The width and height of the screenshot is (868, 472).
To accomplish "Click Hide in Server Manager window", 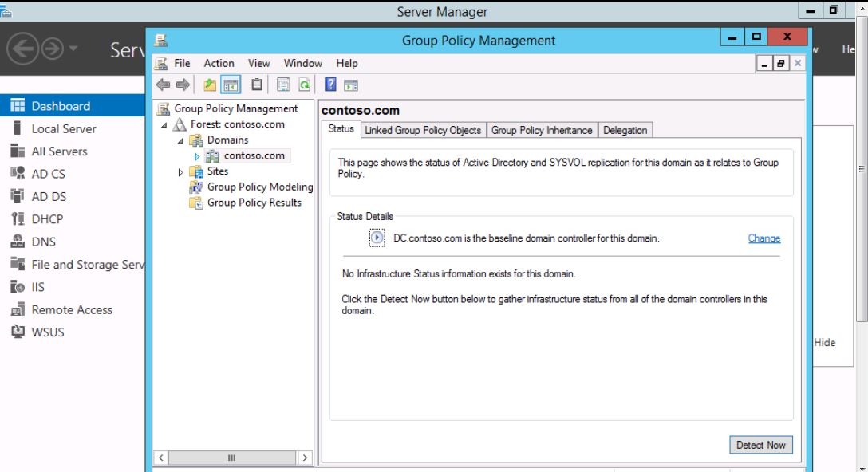I will 824,343.
